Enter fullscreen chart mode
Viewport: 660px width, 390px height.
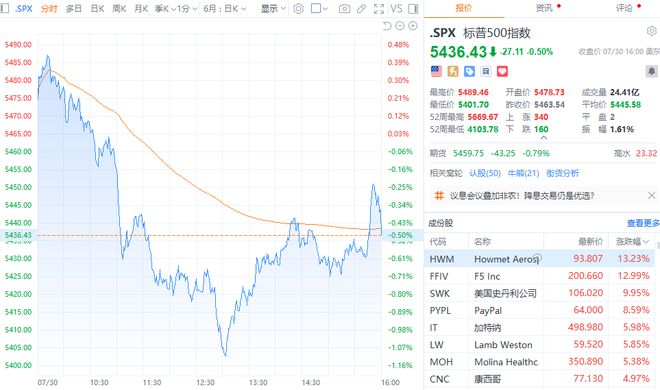click(378, 8)
